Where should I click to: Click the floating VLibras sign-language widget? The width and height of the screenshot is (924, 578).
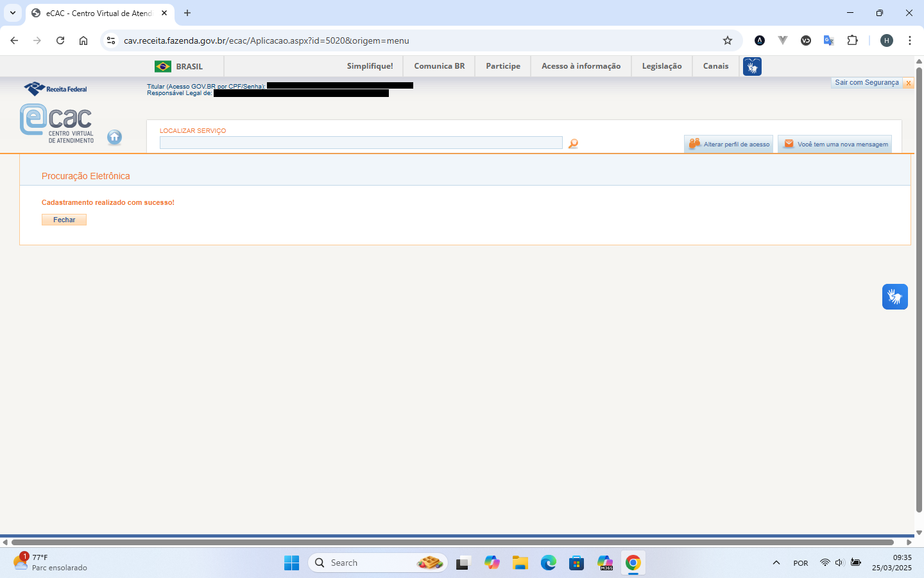[894, 297]
